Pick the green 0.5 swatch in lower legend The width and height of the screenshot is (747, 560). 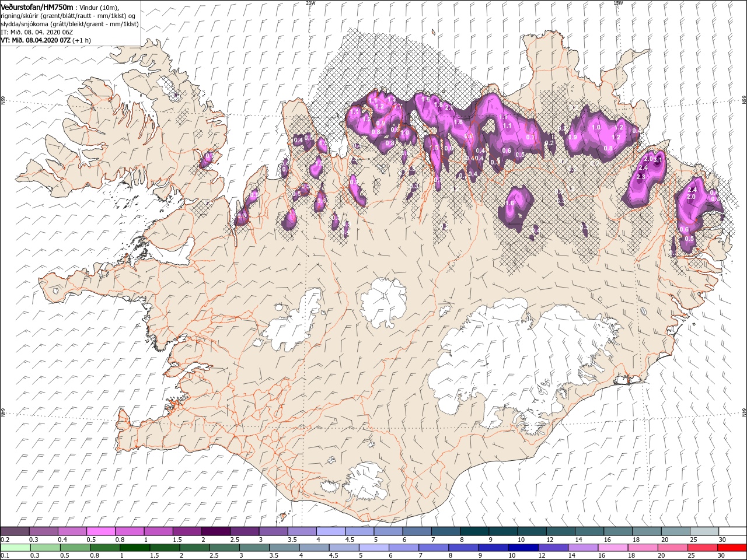click(75, 548)
